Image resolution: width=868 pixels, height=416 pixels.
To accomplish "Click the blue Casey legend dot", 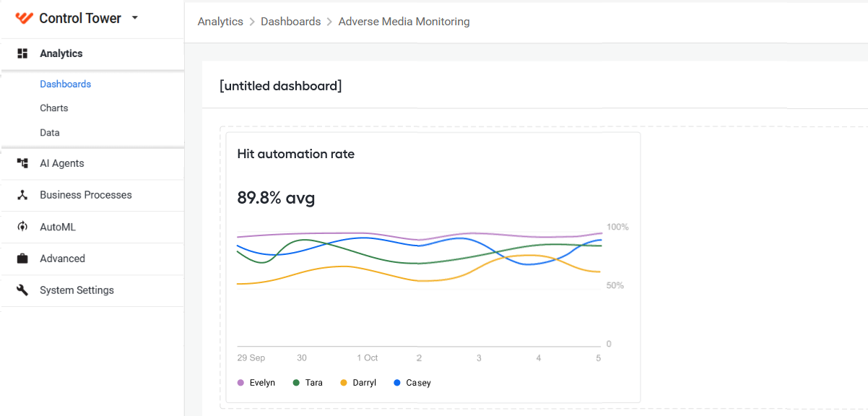I will click(x=397, y=383).
